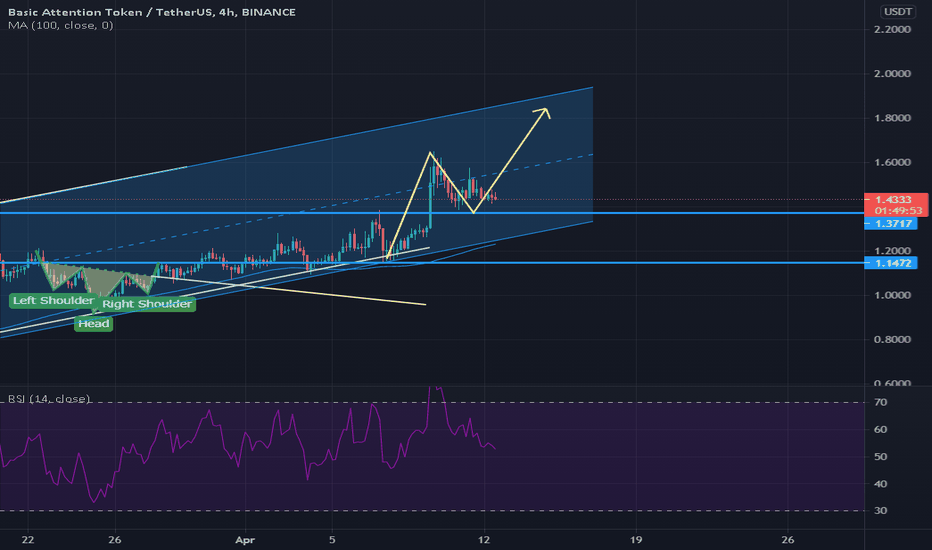Click the 2.0000 price axis label
Screen dimensions: 932x550
(x=892, y=74)
